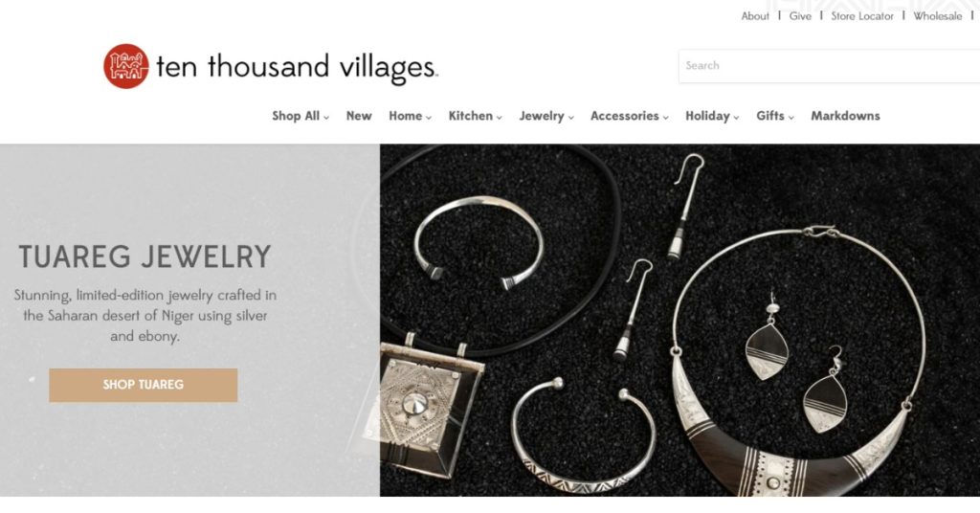The image size is (980, 513).
Task: Open the Store Locator link
Action: (x=862, y=16)
